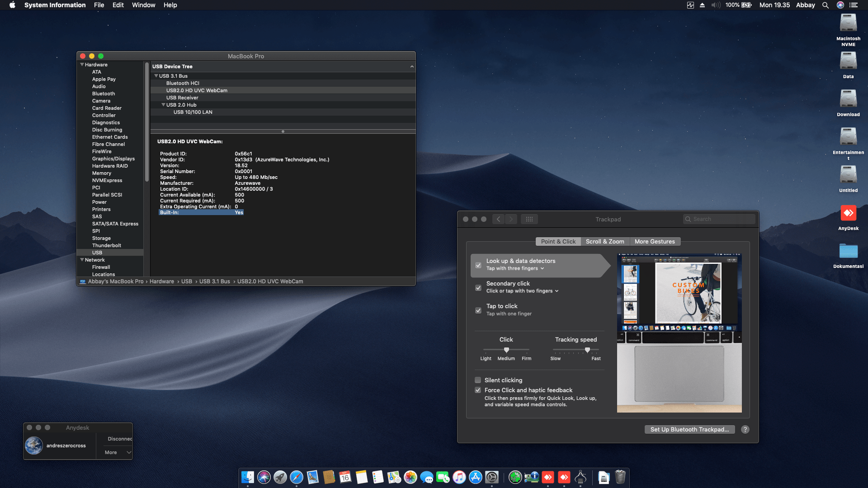
Task: Disable Force Click and haptic feedback
Action: tap(478, 390)
